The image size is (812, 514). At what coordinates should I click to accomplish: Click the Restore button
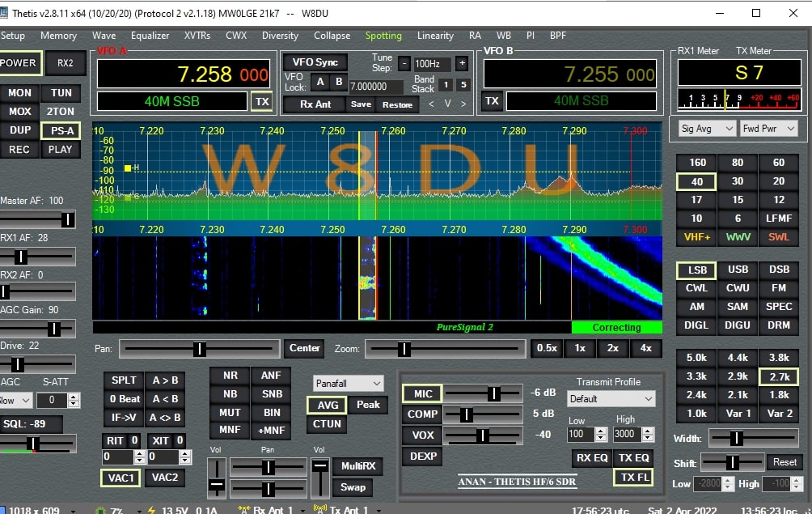[x=397, y=104]
